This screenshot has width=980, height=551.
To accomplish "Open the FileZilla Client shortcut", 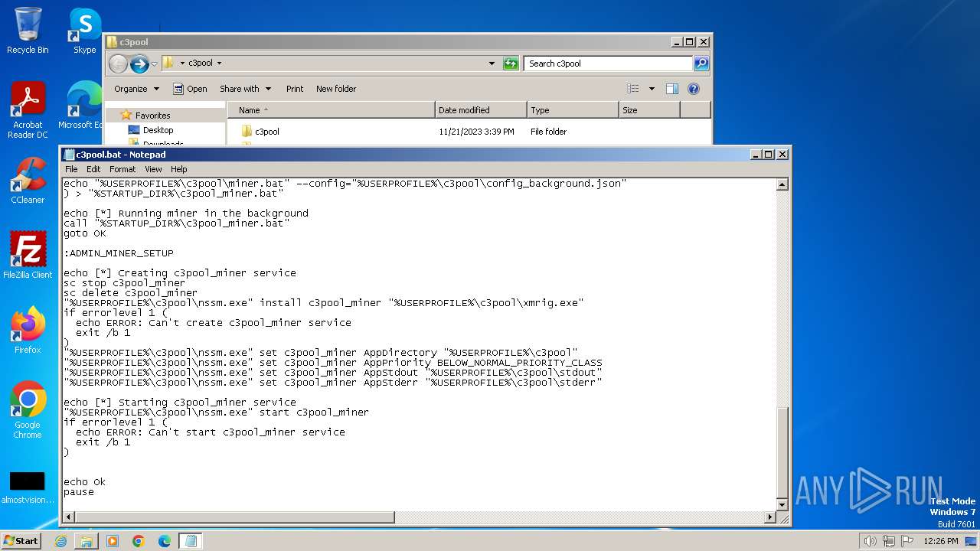I will point(28,256).
